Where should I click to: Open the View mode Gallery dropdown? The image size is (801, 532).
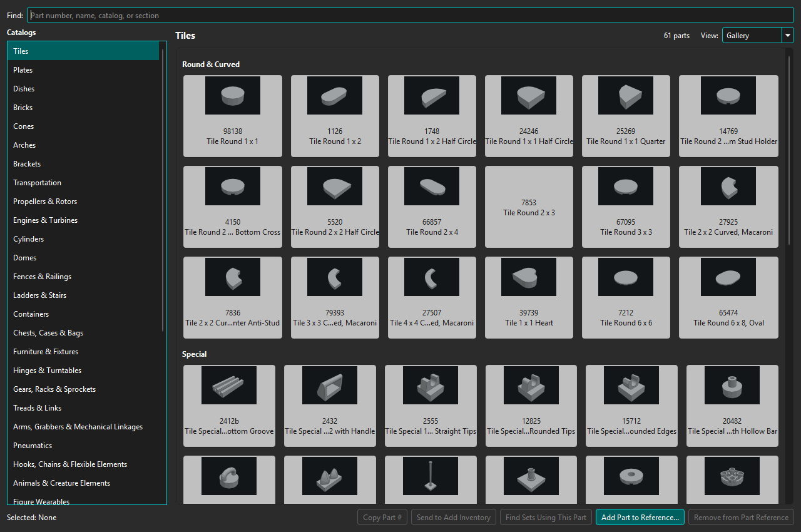click(x=758, y=36)
